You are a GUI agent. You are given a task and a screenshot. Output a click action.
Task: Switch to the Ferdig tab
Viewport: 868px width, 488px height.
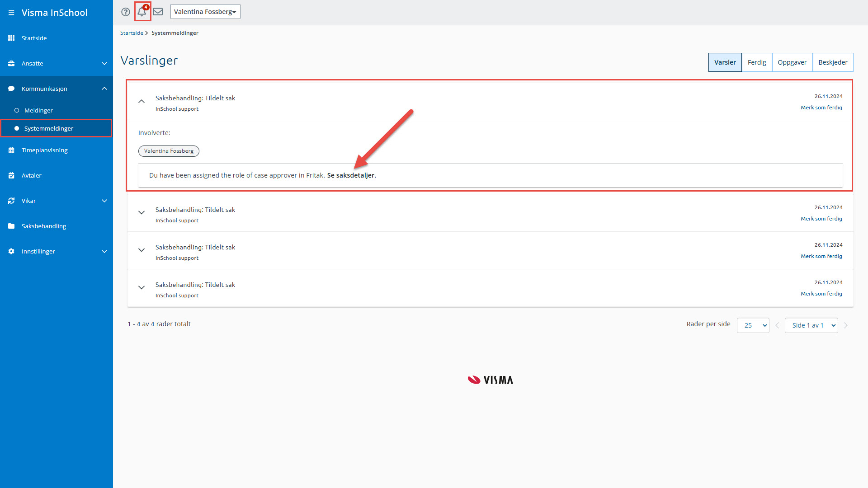[x=756, y=62]
